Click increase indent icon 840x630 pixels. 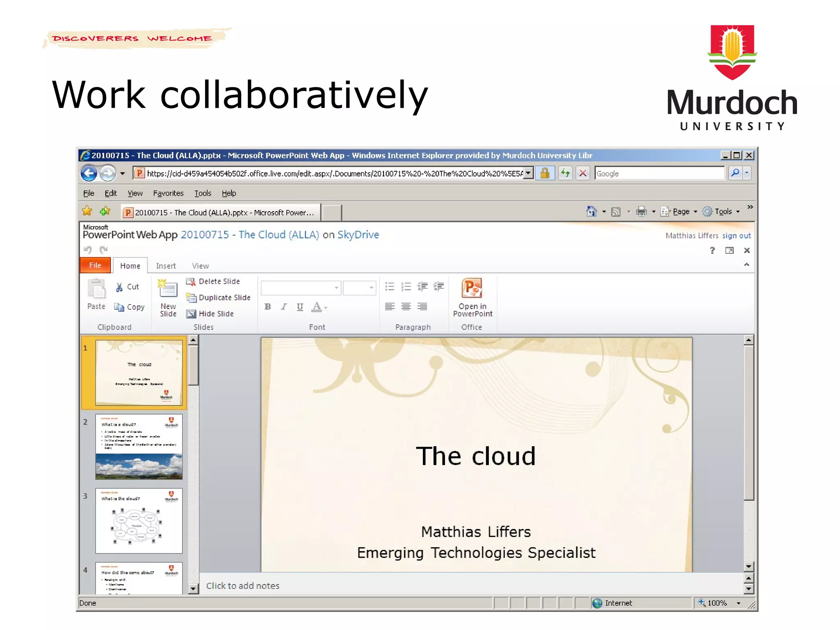click(x=439, y=287)
